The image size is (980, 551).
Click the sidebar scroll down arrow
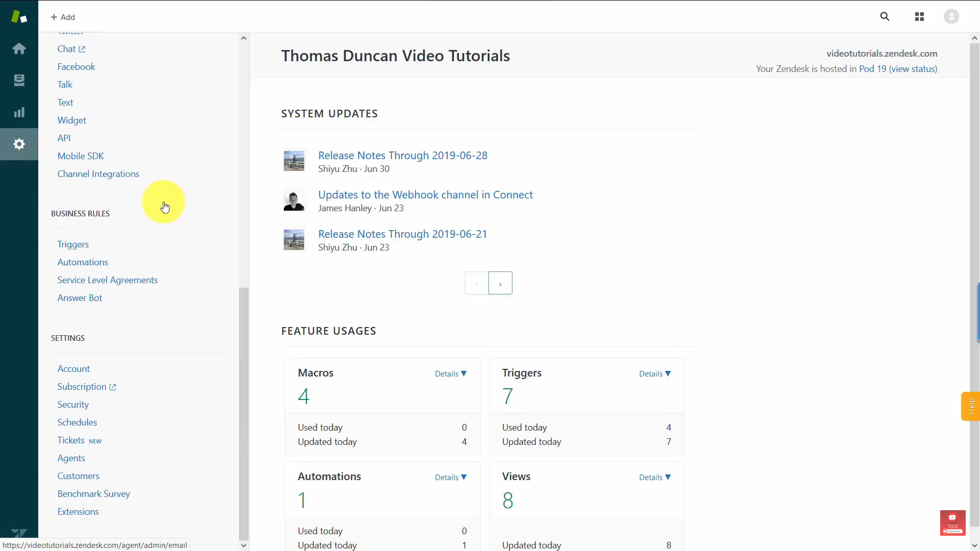pyautogui.click(x=243, y=545)
